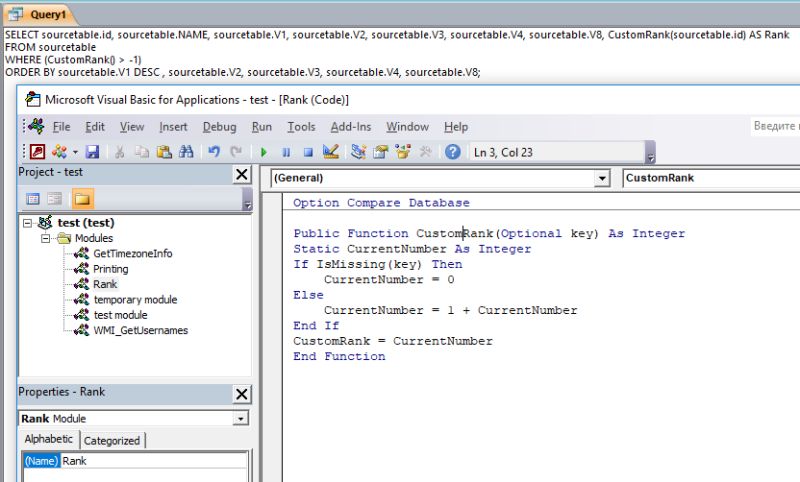The height and width of the screenshot is (482, 800).
Task: Click the Redo arrow icon
Action: [x=236, y=152]
